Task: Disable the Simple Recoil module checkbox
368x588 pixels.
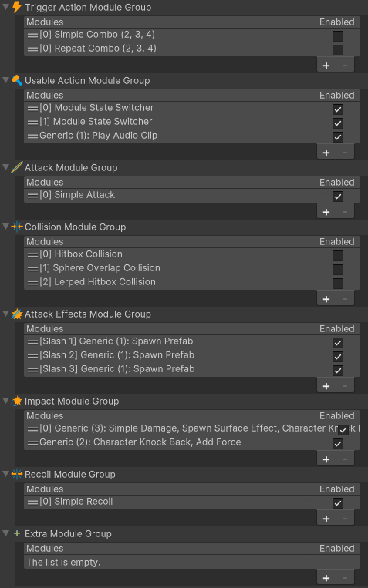Action: click(x=338, y=503)
